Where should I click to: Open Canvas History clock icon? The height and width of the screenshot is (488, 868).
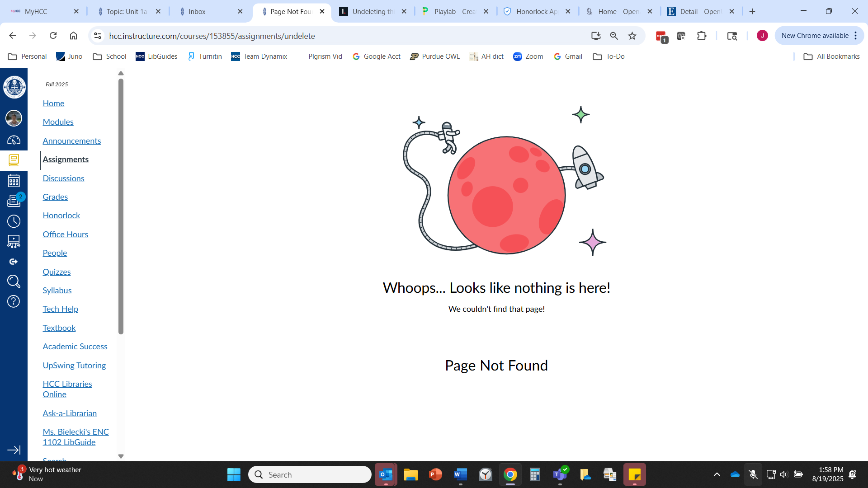(14, 221)
